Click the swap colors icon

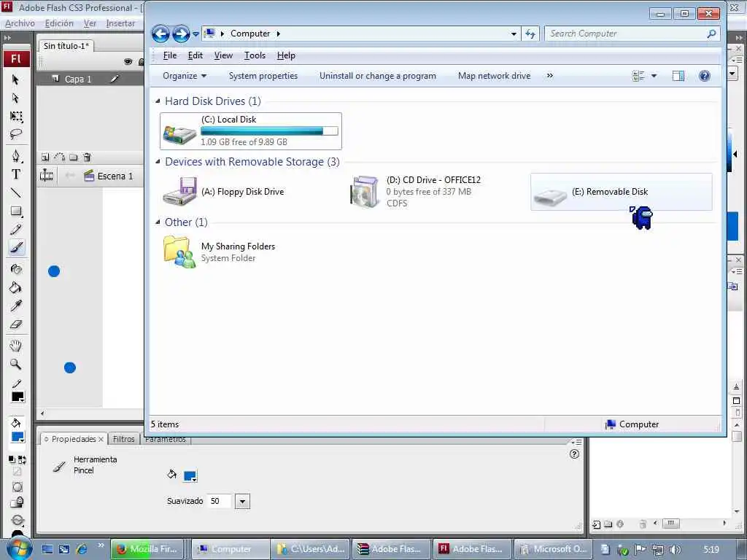[x=22, y=459]
